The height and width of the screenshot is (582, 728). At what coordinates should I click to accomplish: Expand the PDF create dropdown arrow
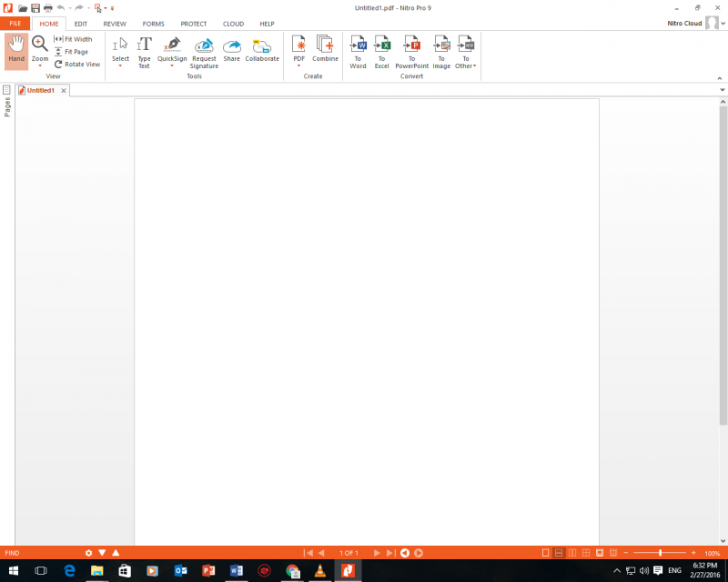299,65
